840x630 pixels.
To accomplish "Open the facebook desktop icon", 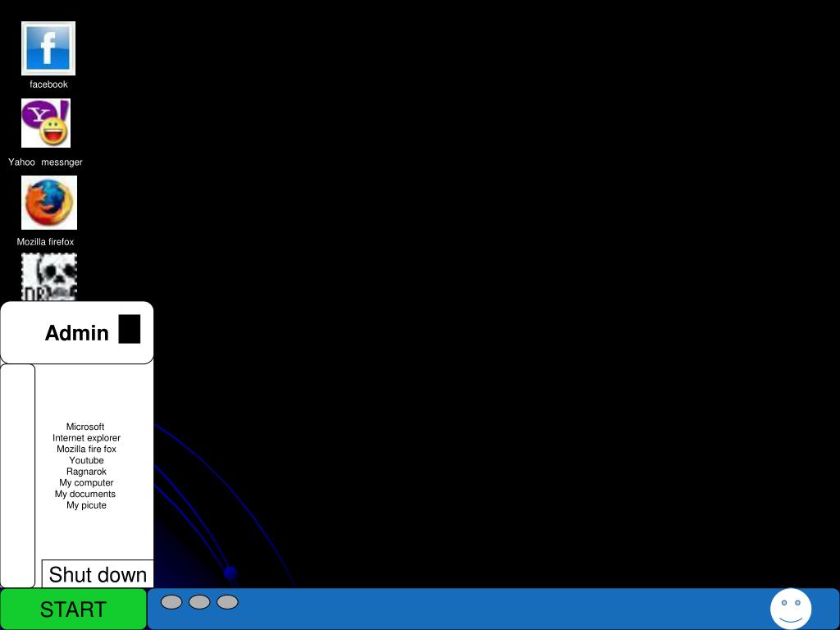I will coord(48,48).
